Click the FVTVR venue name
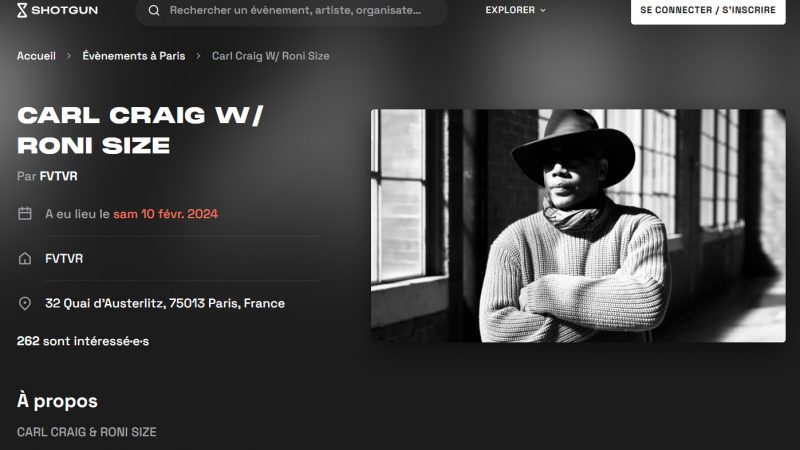 coord(64,259)
